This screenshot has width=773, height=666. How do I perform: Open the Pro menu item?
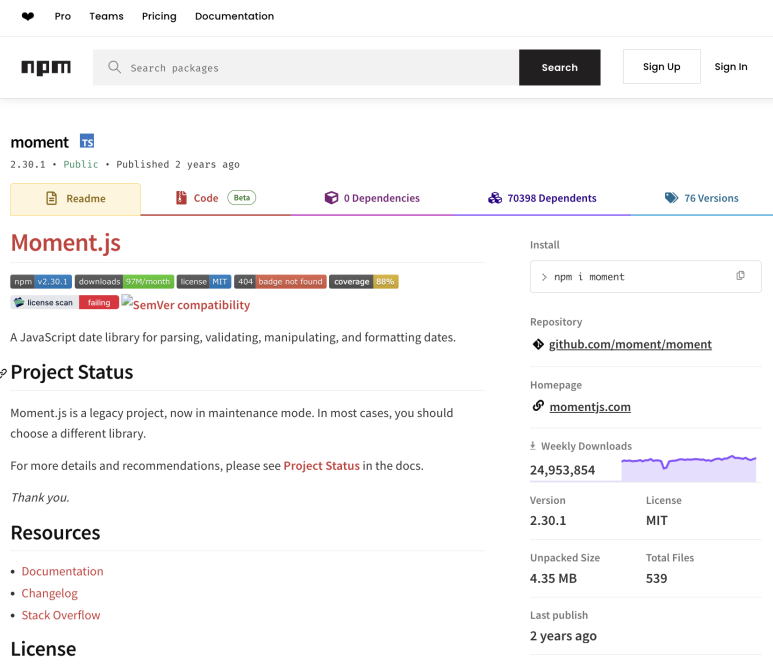point(63,16)
